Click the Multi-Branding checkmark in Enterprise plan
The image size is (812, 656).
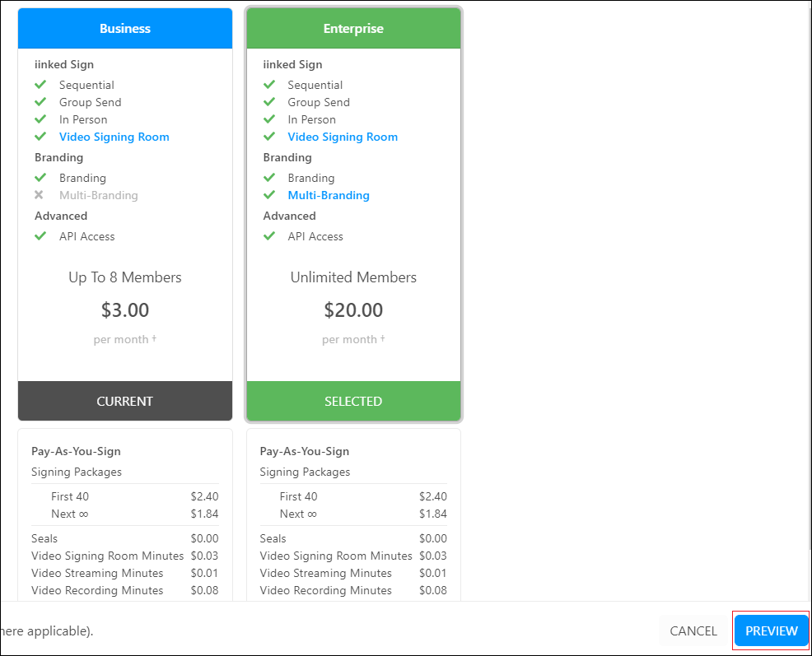[x=269, y=195]
